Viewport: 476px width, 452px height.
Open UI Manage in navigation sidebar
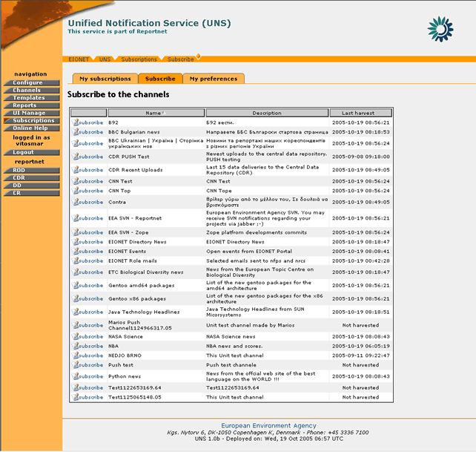pos(32,113)
